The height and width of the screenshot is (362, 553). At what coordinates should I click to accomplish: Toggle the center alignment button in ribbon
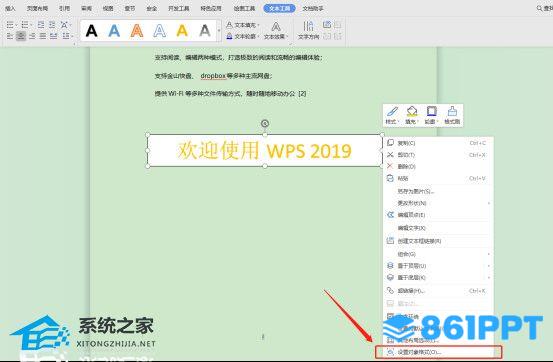click(x=21, y=36)
